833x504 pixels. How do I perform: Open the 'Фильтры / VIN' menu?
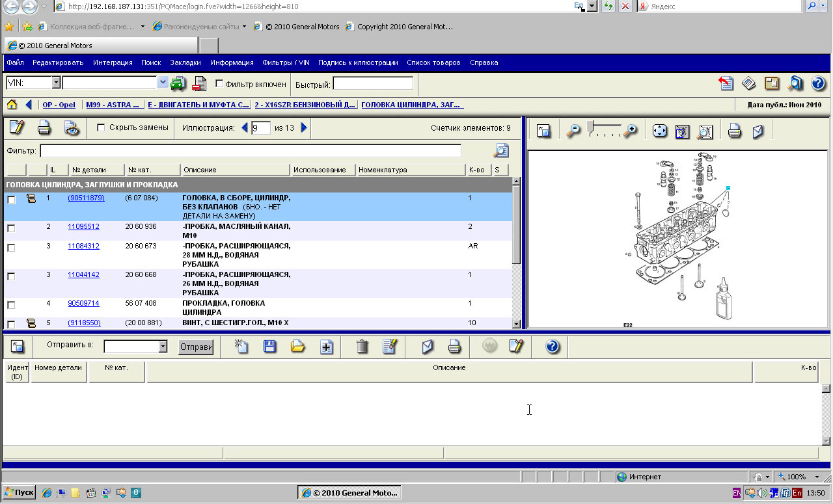(x=286, y=62)
